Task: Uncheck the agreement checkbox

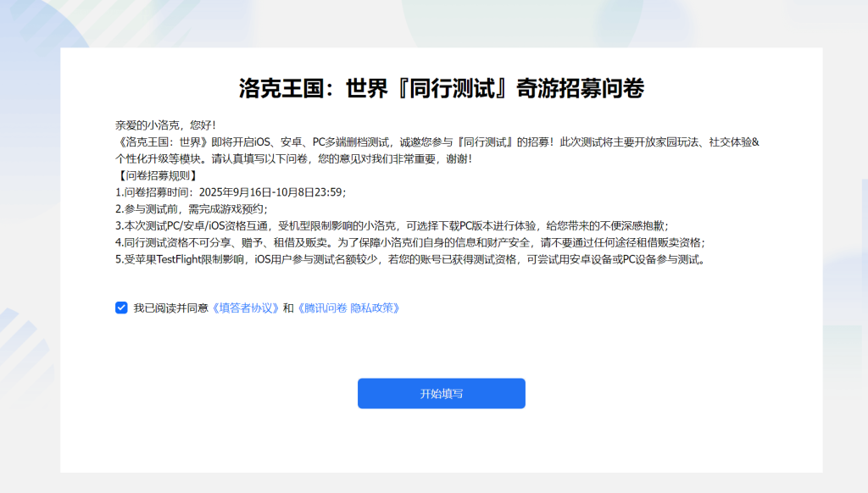Action: pos(121,307)
